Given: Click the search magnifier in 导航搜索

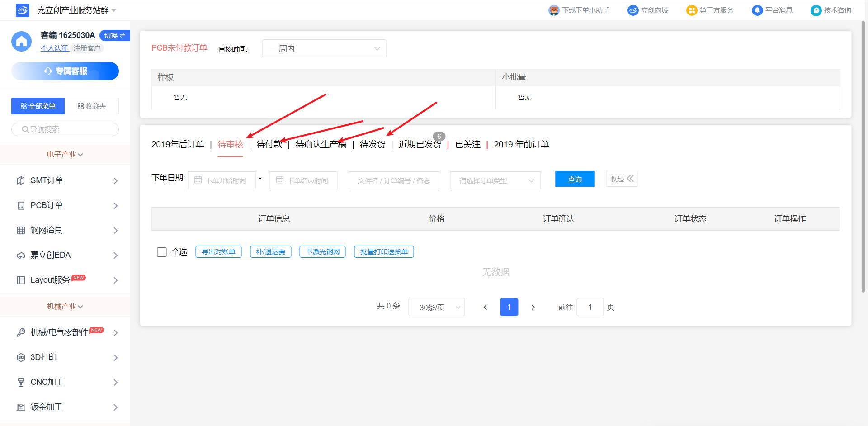Looking at the screenshot, I should click(x=25, y=129).
